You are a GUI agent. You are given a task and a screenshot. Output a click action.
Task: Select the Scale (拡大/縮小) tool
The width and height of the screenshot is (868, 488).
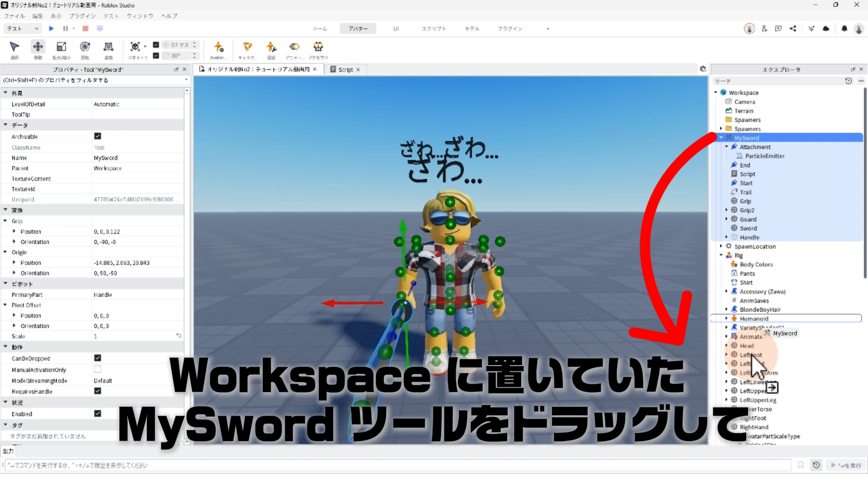point(61,47)
